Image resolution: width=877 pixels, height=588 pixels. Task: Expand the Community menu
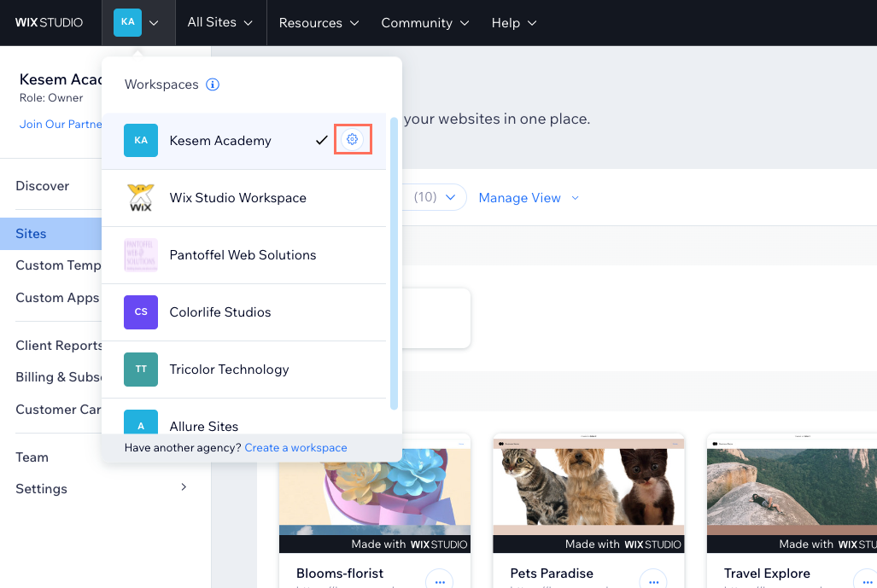coord(425,23)
